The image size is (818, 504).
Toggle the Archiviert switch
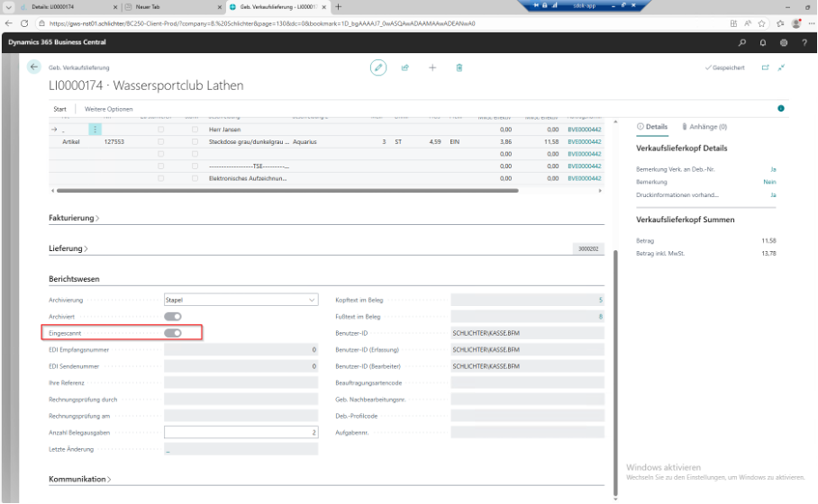[173, 317]
